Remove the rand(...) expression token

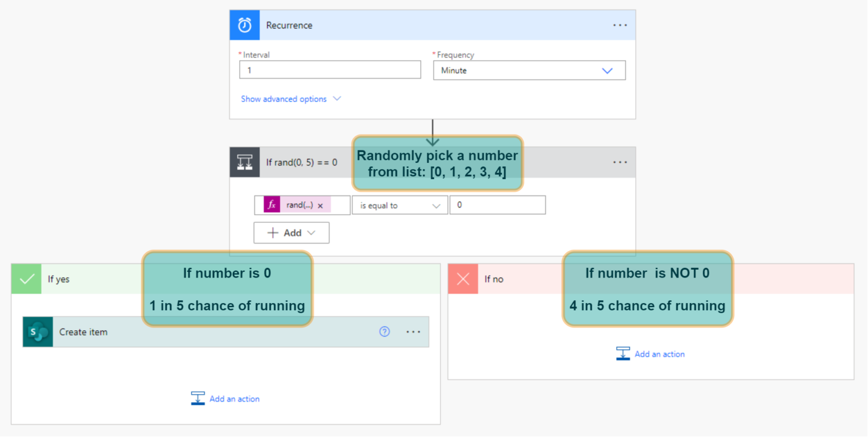coord(320,206)
